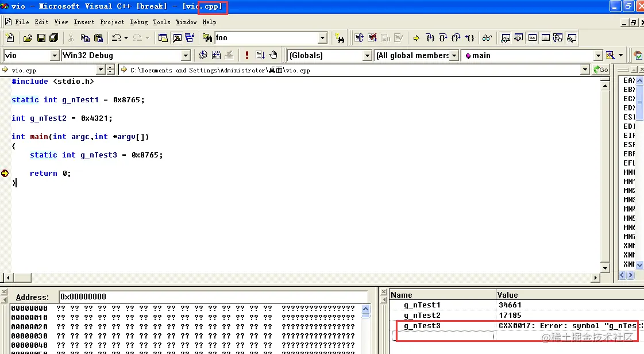This screenshot has width=644, height=354.
Task: Close the Watch panel
Action: [384, 292]
